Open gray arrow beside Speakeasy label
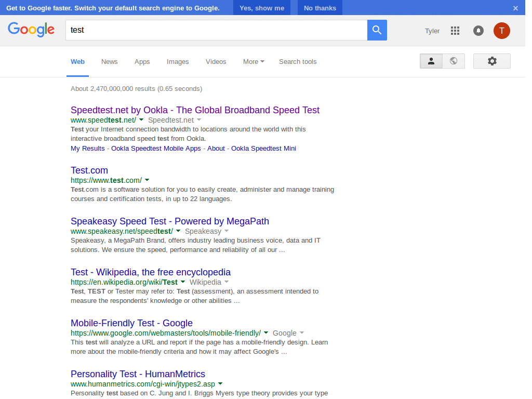This screenshot has height=399, width=532. [227, 231]
